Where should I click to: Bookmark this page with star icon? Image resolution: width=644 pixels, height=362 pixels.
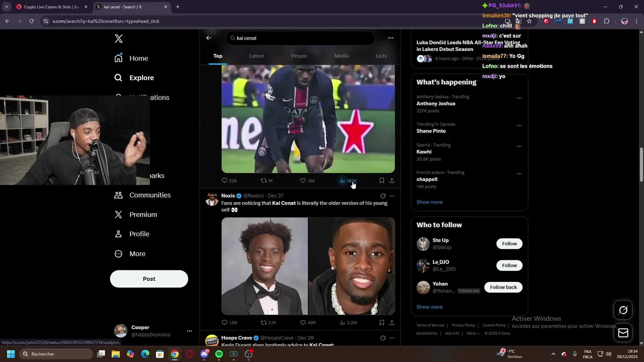pos(529,21)
